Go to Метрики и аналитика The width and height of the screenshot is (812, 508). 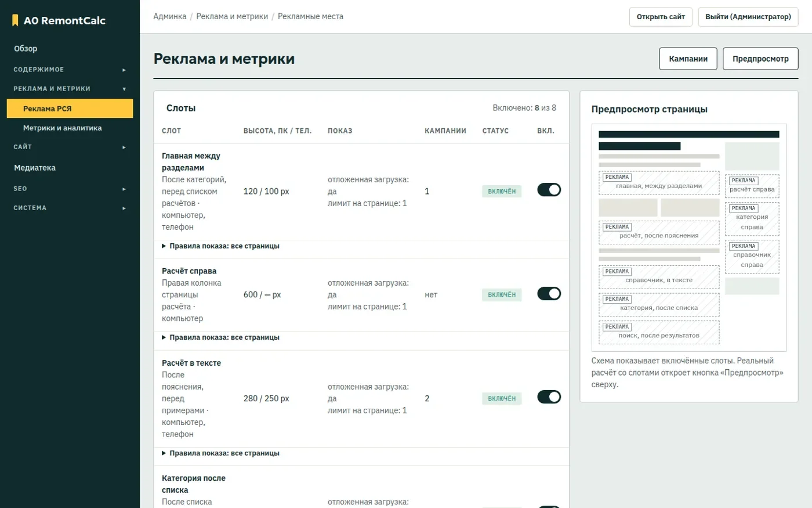pos(70,128)
